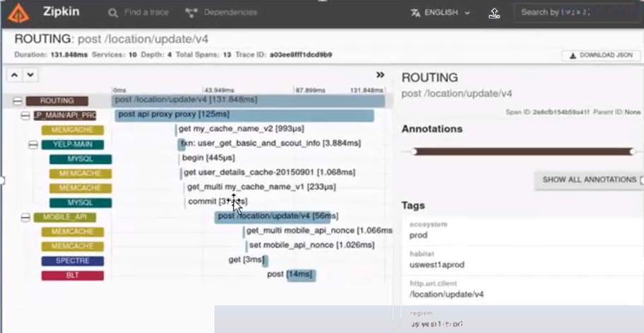
Task: Click the 87.899ms timeline tick label
Action: coord(310,90)
